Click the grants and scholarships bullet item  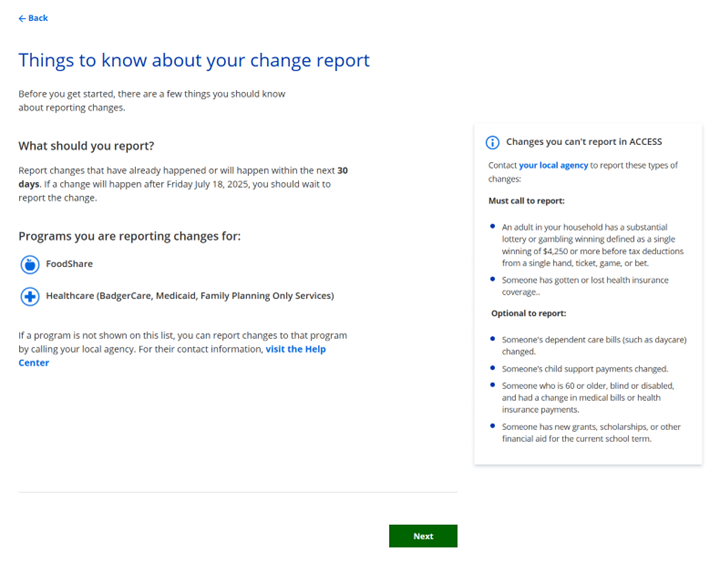(593, 432)
